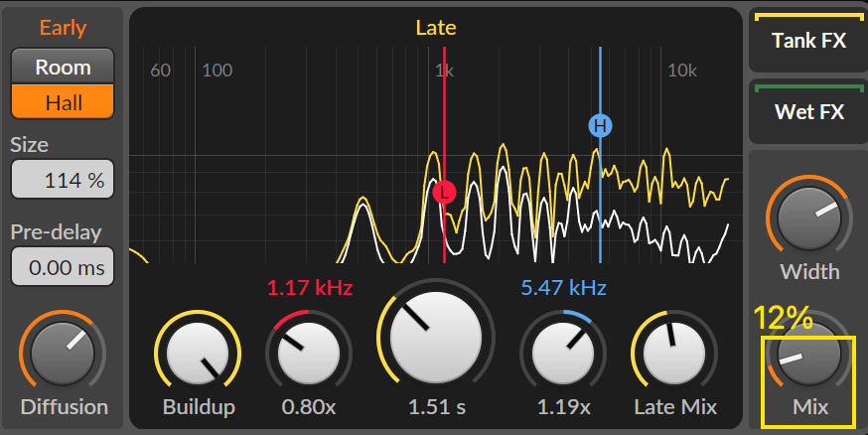Select the Hall early reflection mode
868x435 pixels.
(63, 102)
